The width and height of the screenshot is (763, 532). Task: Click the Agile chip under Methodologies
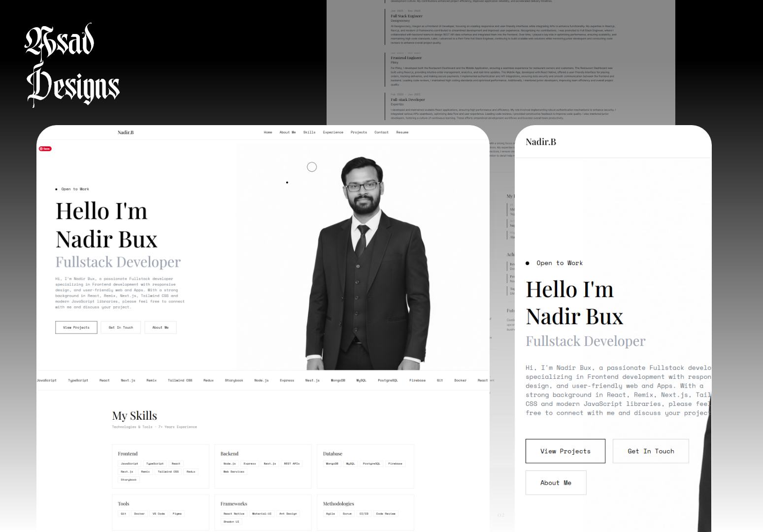tap(330, 513)
